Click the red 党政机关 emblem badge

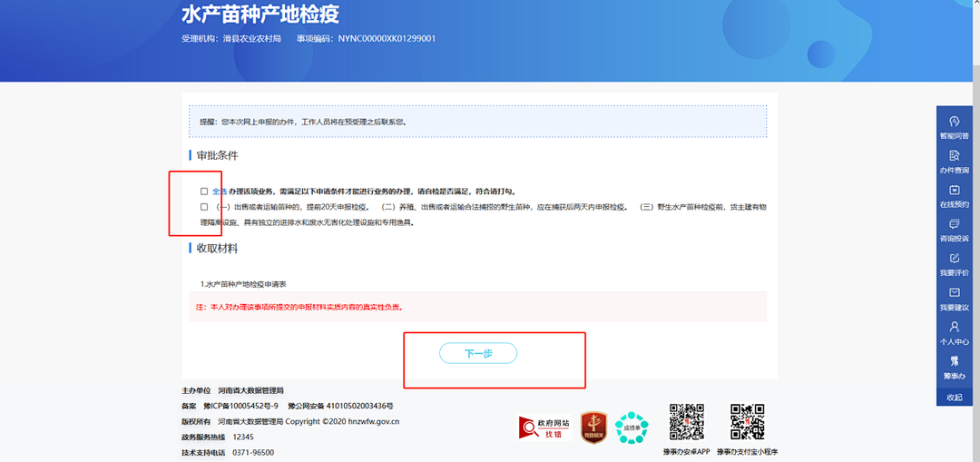pyautogui.click(x=593, y=426)
